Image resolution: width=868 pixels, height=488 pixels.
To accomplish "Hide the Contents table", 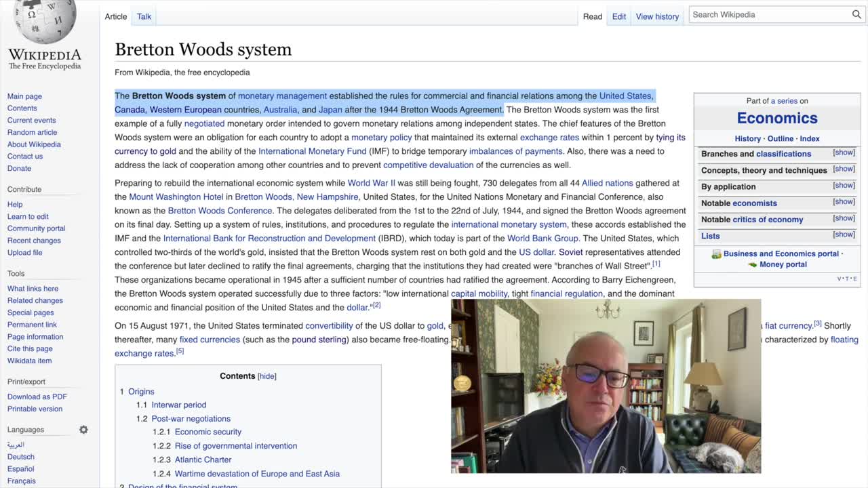I will (267, 376).
